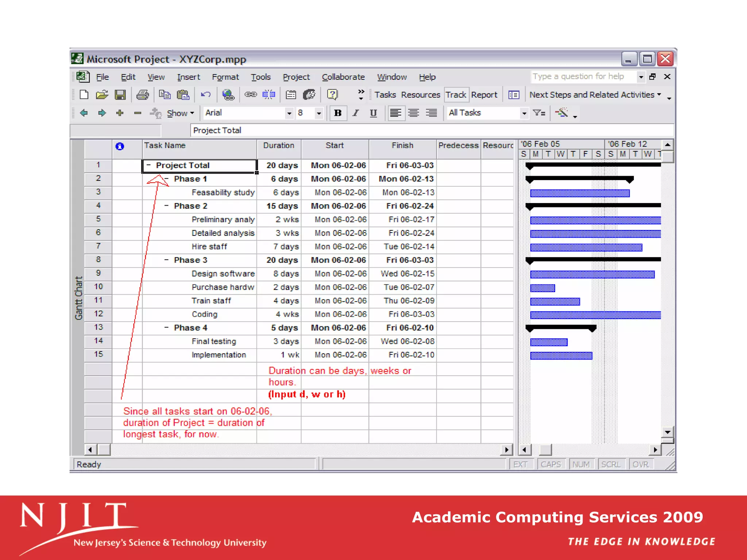
Task: Open the Format menu
Action: click(x=225, y=77)
